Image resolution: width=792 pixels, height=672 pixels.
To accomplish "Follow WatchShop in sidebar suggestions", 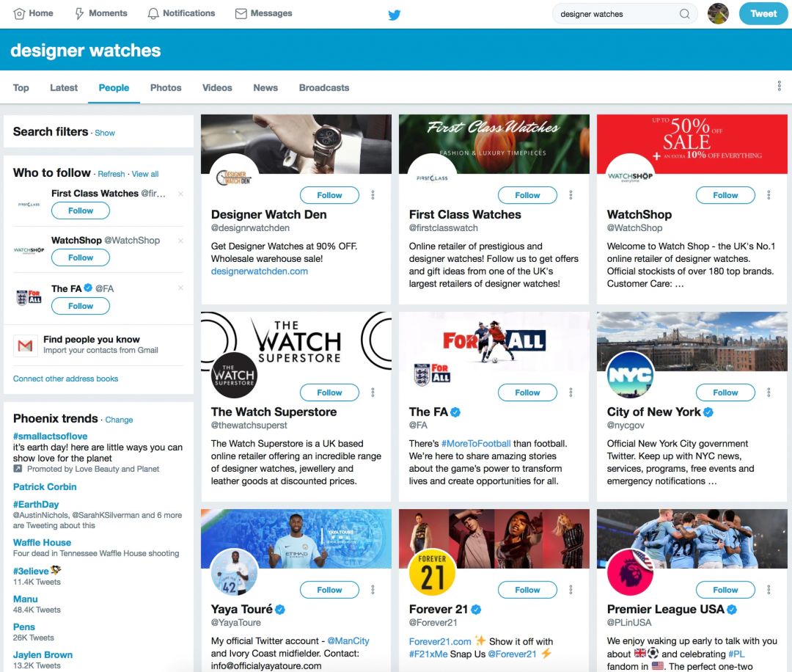I will tap(81, 258).
